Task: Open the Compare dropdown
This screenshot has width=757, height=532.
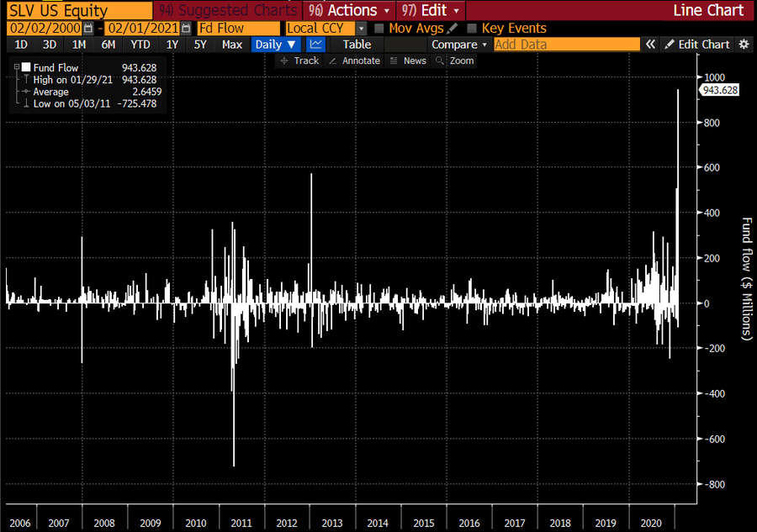Action: coord(459,45)
